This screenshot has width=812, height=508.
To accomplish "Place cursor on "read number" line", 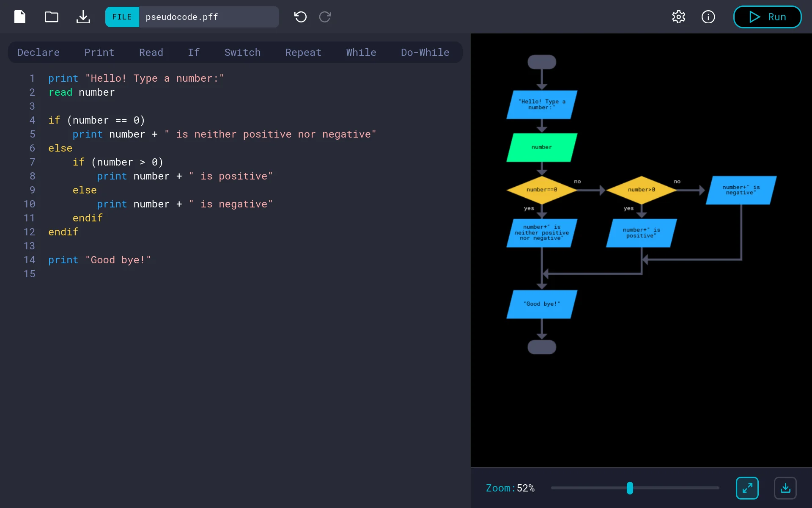I will tap(82, 92).
